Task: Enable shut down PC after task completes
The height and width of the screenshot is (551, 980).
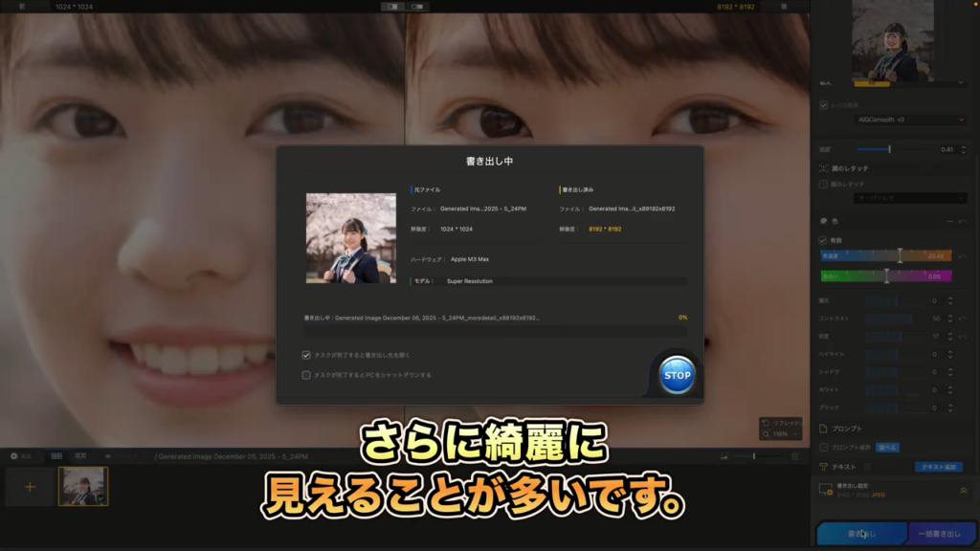Action: 306,375
